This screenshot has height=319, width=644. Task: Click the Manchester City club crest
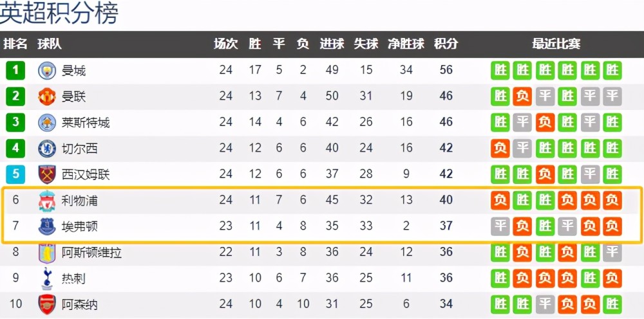[47, 70]
